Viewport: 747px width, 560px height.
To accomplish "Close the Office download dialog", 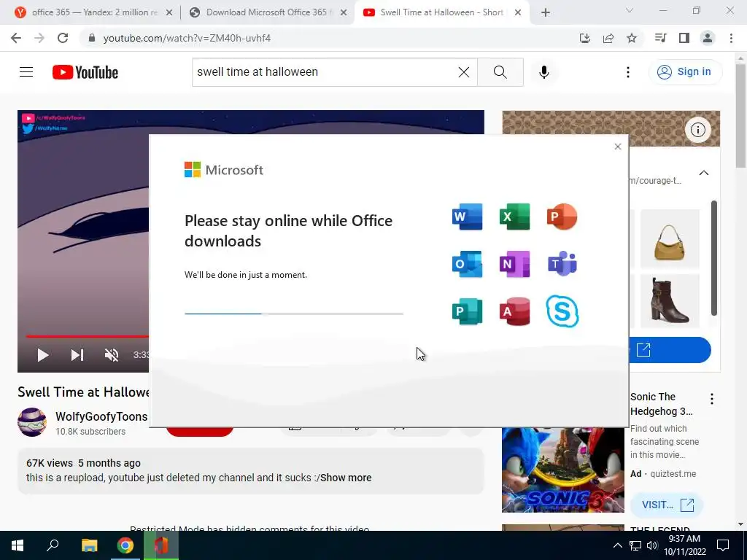I will click(618, 147).
